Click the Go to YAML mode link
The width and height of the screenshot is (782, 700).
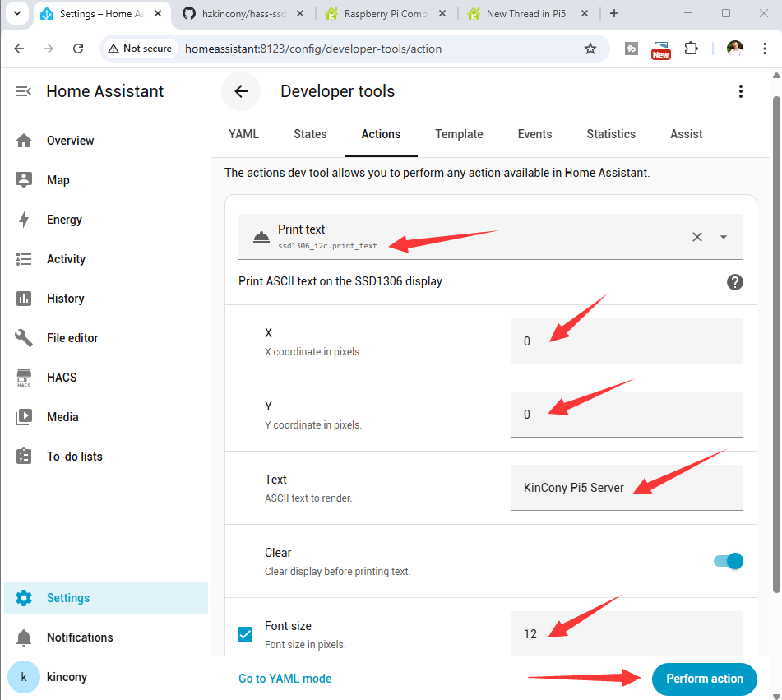coord(285,679)
